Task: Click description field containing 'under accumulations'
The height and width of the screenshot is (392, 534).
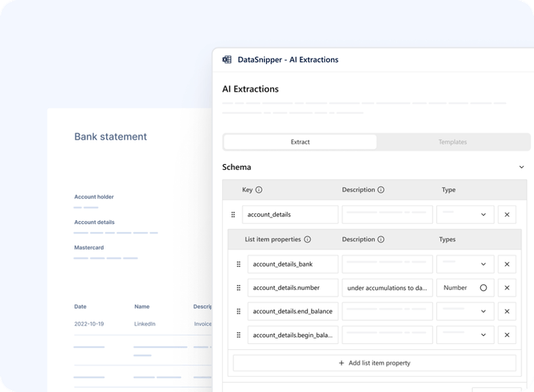Action: (387, 288)
